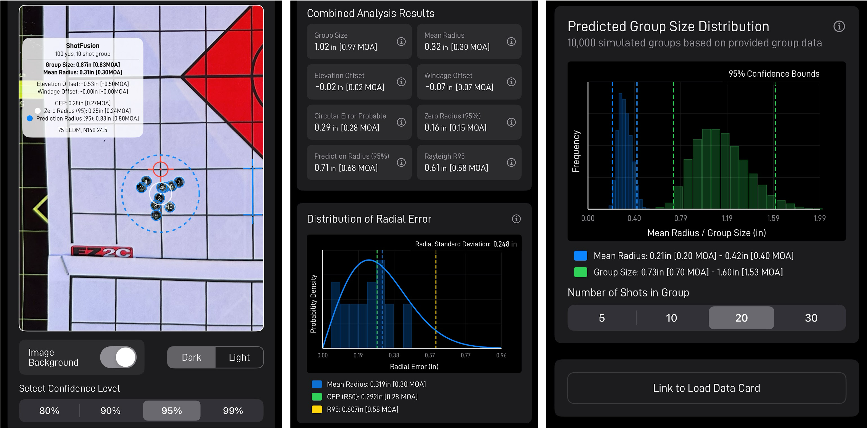Show Windage Offset info

coord(511,82)
